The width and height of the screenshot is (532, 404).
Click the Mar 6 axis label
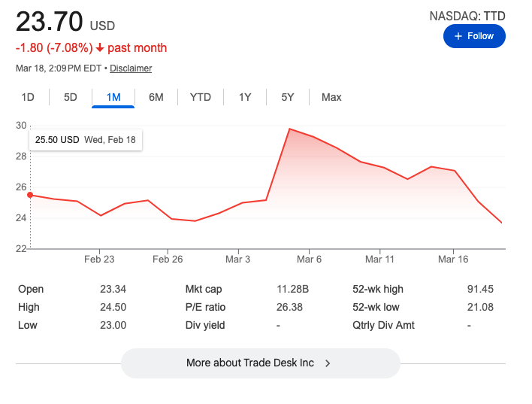point(309,260)
